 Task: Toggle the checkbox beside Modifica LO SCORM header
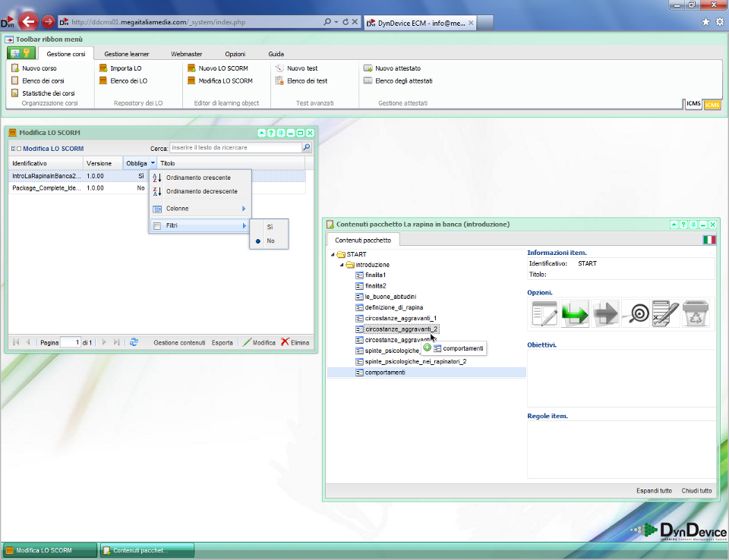19,147
